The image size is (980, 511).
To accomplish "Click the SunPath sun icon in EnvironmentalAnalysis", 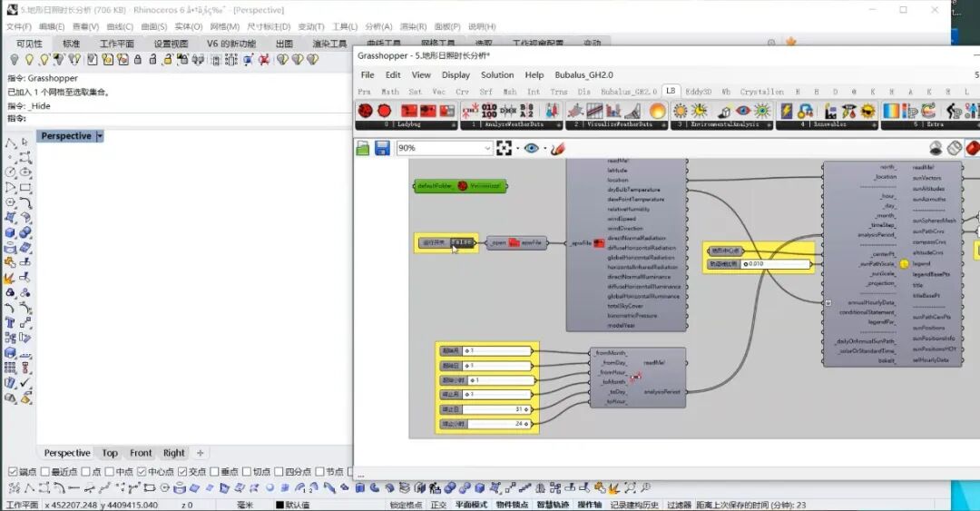I will pos(680,112).
